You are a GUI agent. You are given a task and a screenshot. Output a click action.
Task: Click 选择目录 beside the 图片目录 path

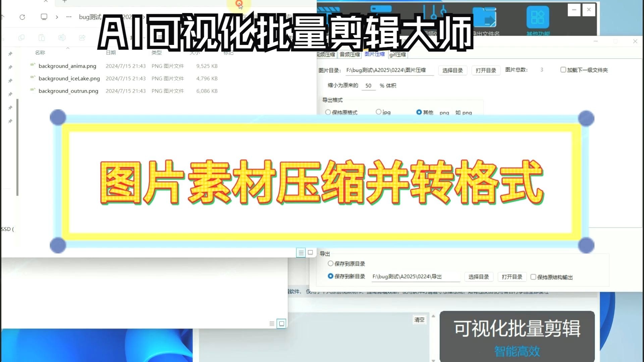point(452,70)
